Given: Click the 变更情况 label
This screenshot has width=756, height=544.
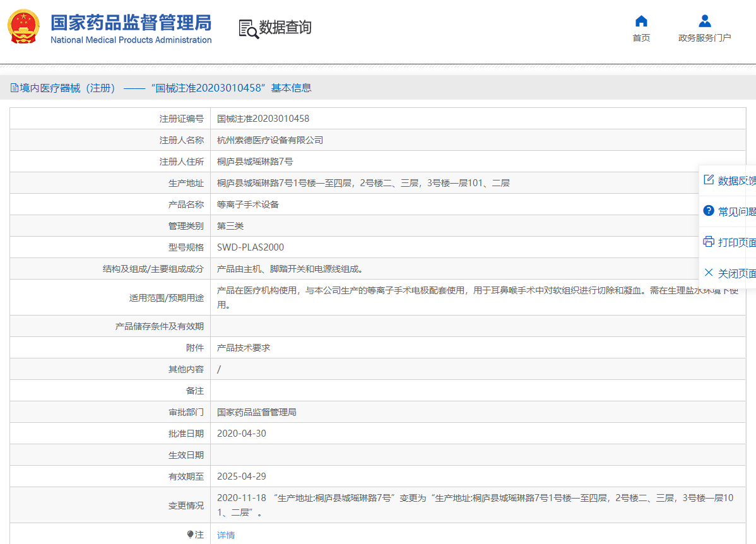Looking at the screenshot, I should tap(186, 506).
